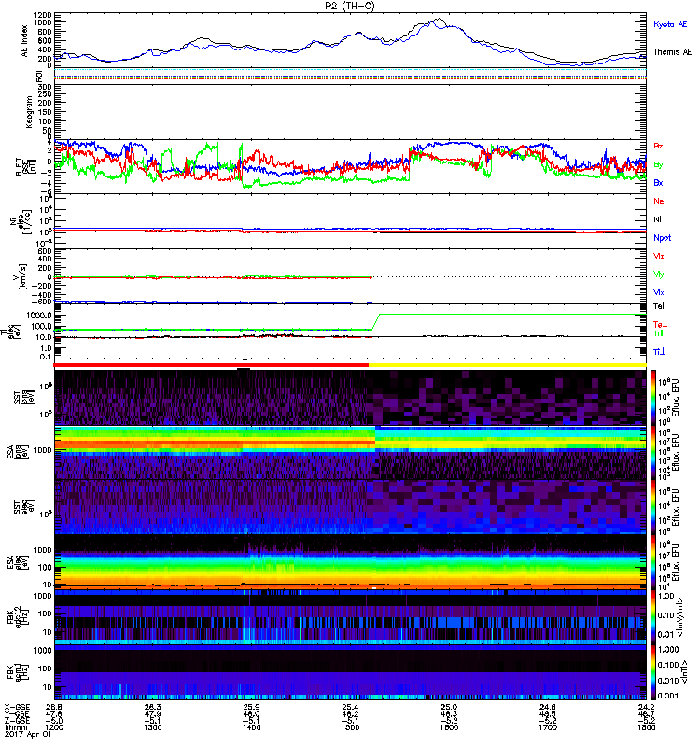Click the 1400 time label on hhmm row

[251, 727]
